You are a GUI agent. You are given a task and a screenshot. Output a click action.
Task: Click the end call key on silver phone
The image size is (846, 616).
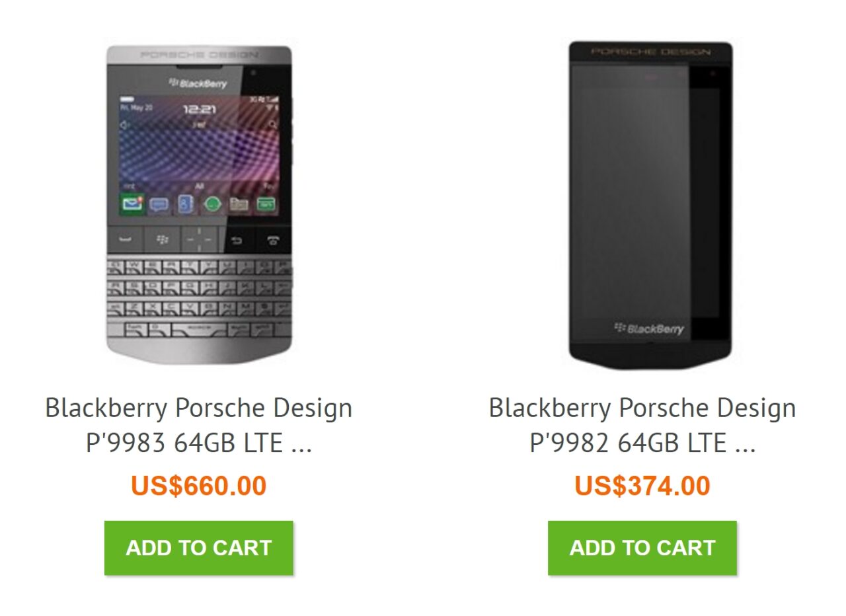click(272, 240)
